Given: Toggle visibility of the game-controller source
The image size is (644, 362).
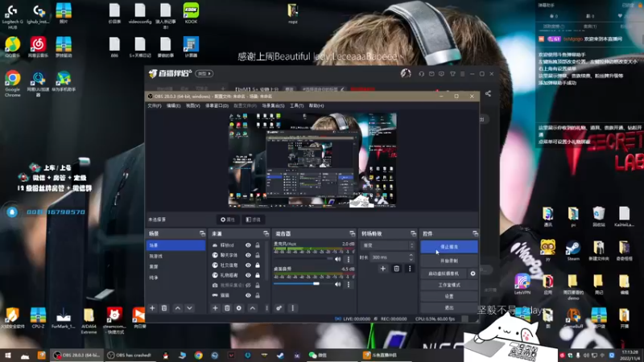Looking at the screenshot, I should (248, 295).
